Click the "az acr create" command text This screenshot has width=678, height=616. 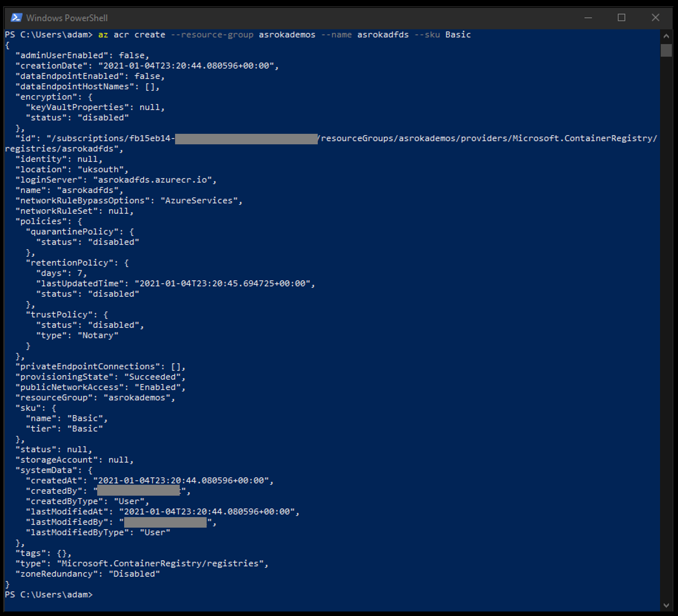click(132, 35)
